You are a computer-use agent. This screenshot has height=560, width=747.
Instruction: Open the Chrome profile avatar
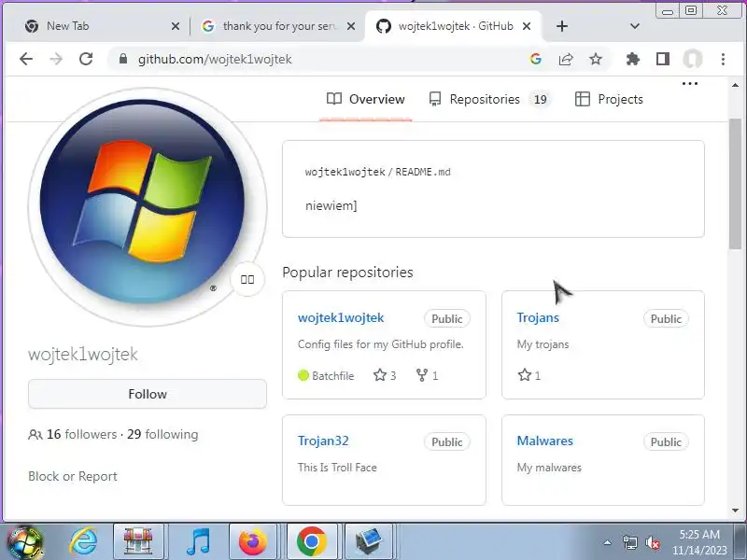(x=693, y=59)
